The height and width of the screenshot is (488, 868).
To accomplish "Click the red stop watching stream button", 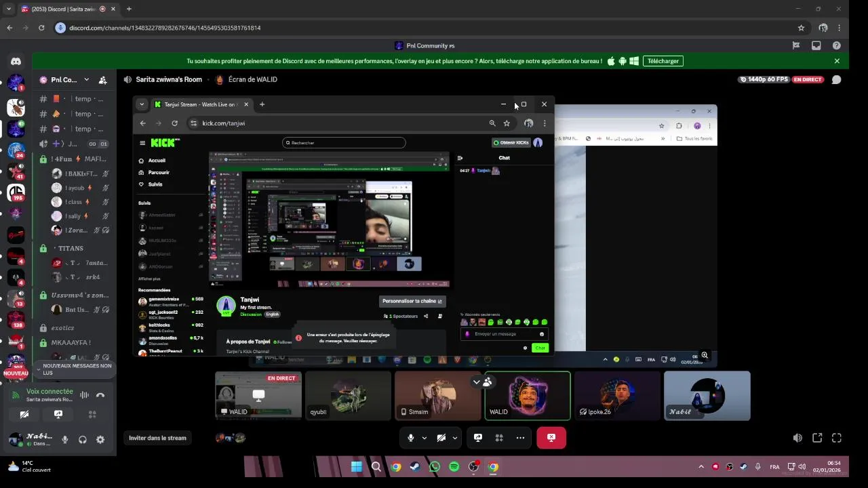I will pos(551,438).
